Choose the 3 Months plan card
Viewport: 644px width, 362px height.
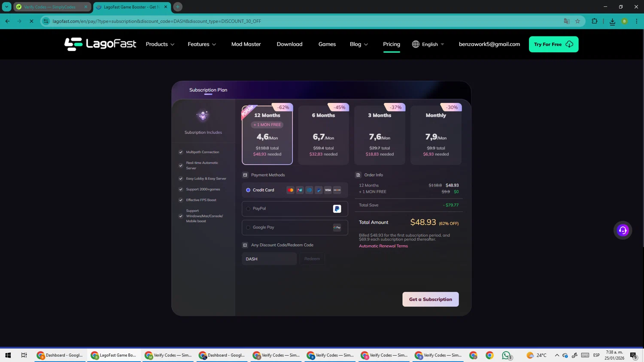(380, 135)
